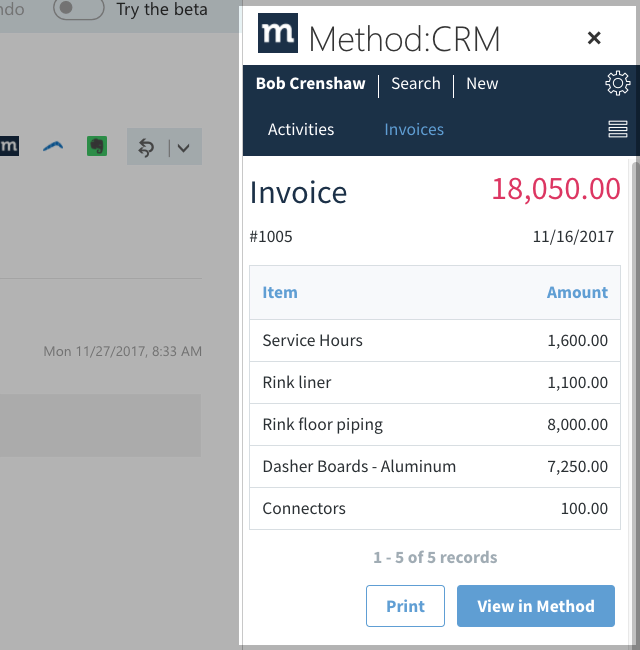Choose New in the Method:CRM header
Screen dimensions: 640x650
point(482,83)
